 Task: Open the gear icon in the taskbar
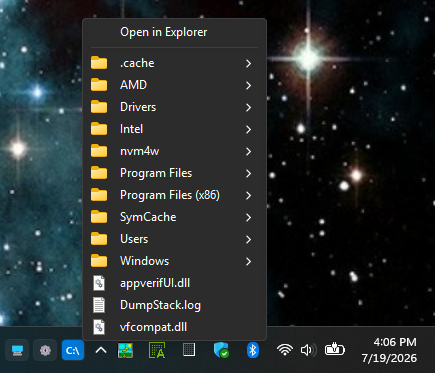tap(45, 350)
